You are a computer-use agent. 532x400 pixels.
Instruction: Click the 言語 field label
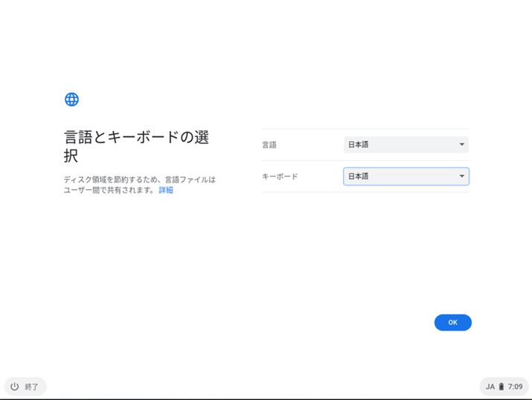pos(269,145)
